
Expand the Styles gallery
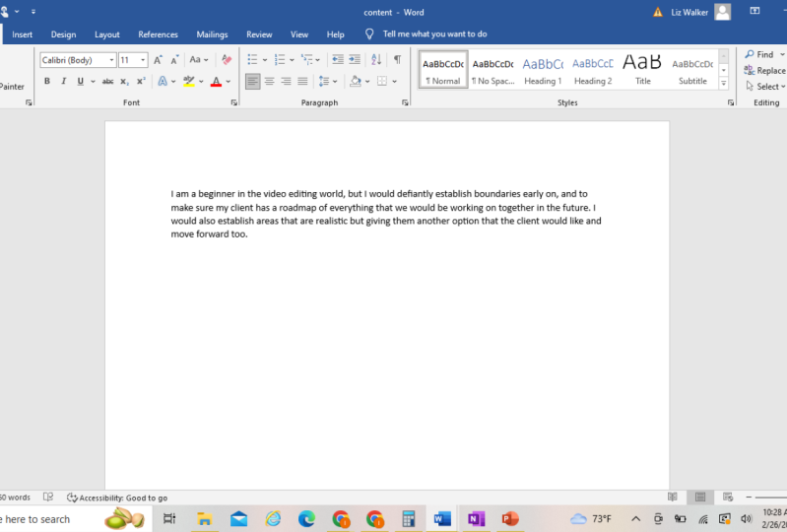(724, 84)
